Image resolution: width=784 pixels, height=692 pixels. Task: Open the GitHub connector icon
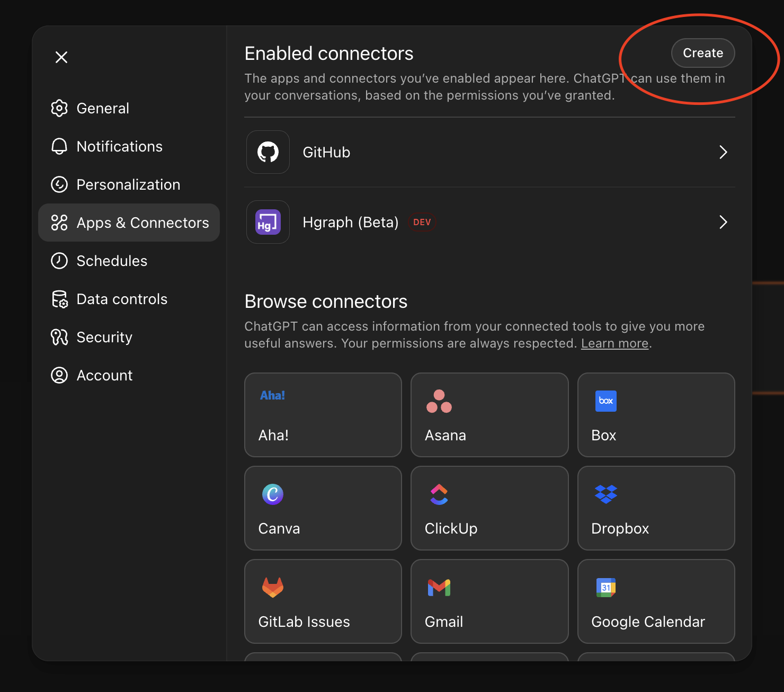(268, 152)
